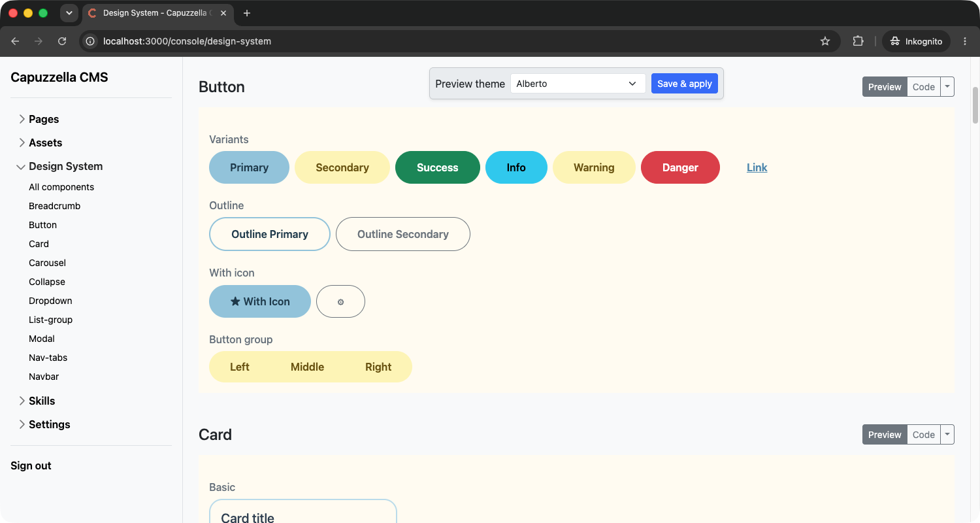Click the Link variant button

[x=757, y=167]
